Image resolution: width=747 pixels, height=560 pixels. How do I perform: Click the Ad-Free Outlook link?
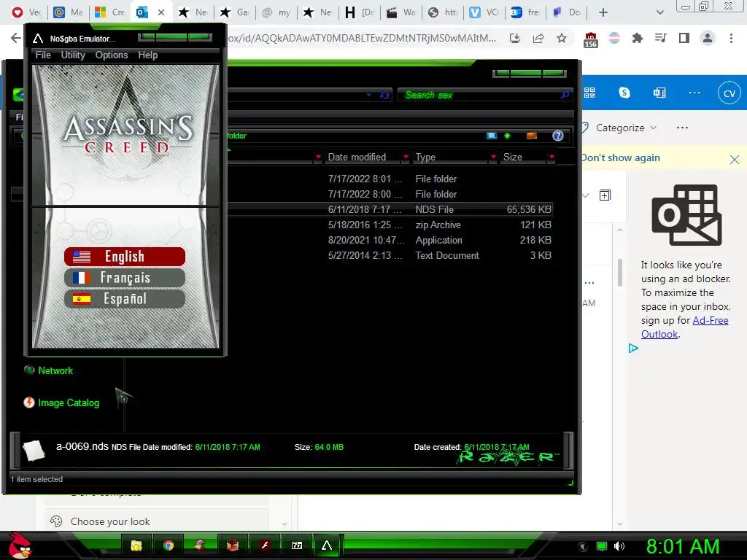point(685,327)
